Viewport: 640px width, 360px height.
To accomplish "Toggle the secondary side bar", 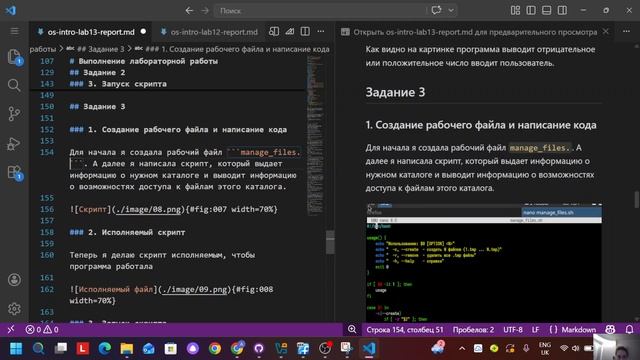I will [x=562, y=11].
